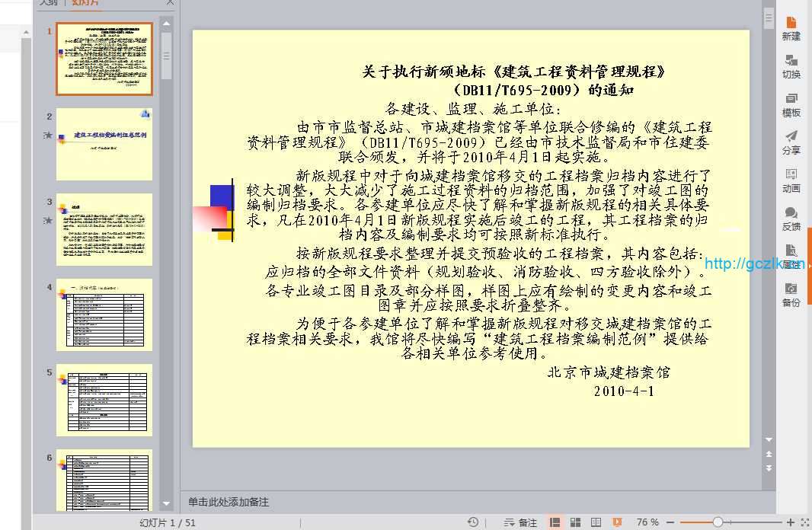This screenshot has width=812, height=530.
Task: Click zoom in plus button
Action: [x=791, y=522]
